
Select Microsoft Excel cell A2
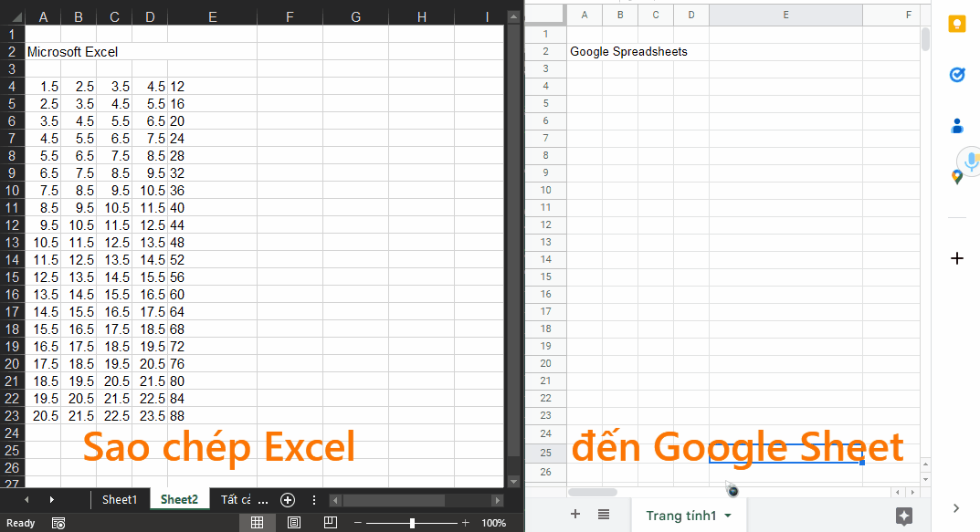pos(43,52)
